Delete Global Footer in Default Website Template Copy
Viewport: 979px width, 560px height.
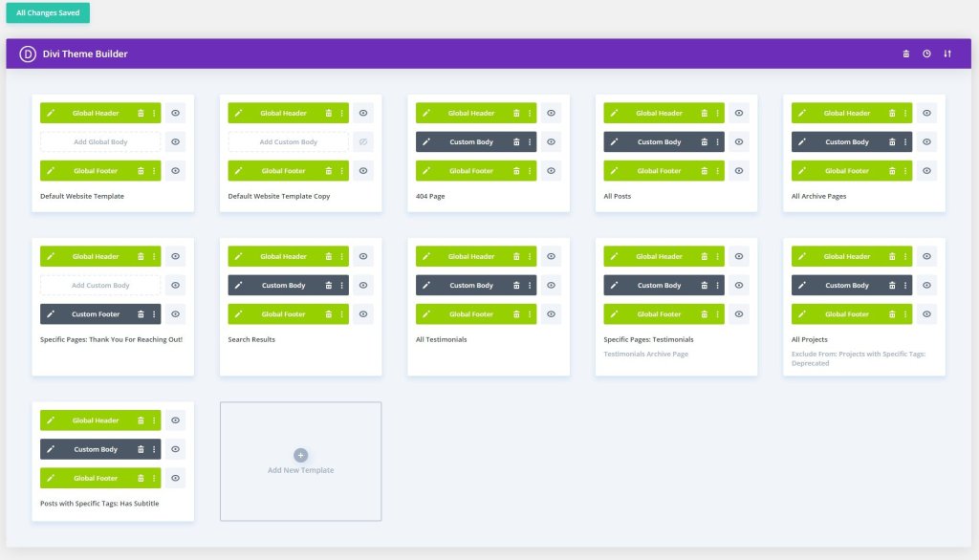329,170
